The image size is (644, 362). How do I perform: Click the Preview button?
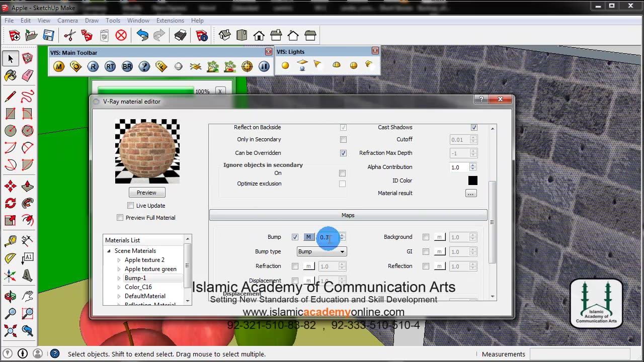click(146, 193)
